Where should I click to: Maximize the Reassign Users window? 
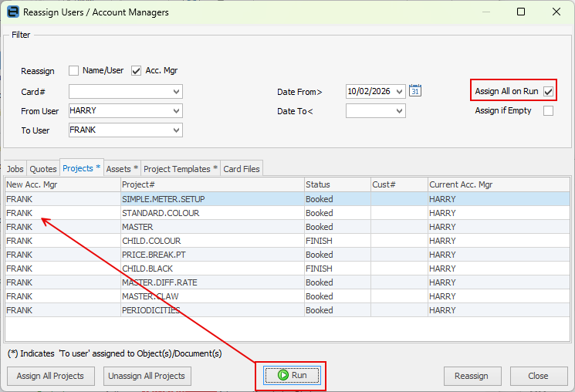click(521, 12)
